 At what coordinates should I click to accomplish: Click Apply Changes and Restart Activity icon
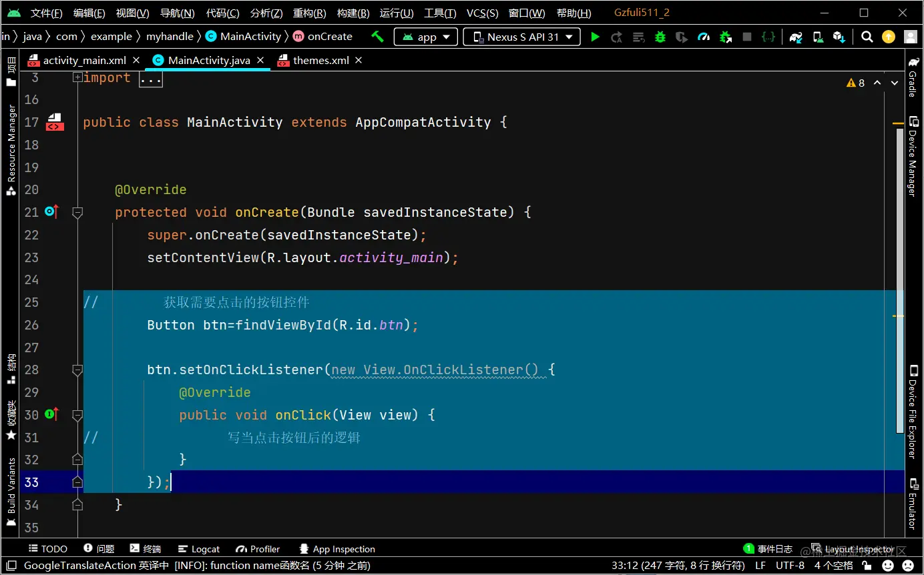point(617,37)
